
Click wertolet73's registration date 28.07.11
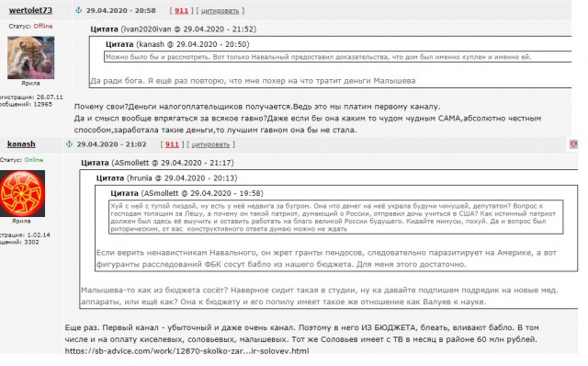pyautogui.click(x=50, y=97)
